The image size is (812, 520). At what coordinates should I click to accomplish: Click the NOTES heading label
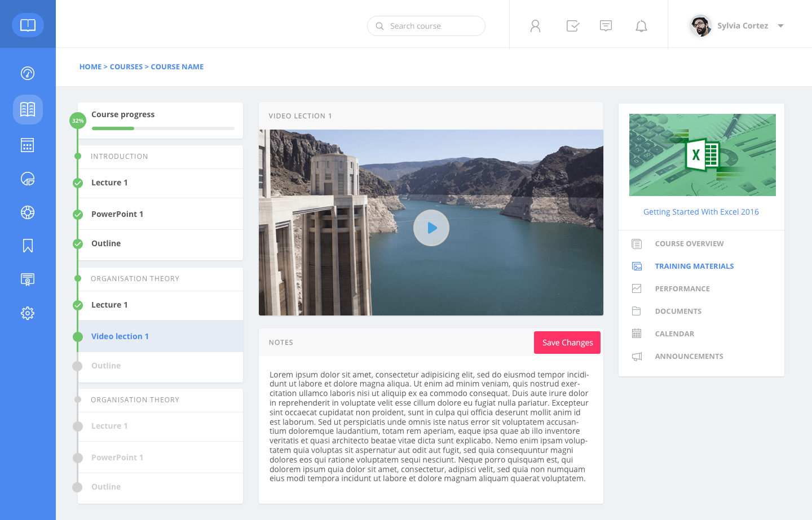[x=281, y=343]
